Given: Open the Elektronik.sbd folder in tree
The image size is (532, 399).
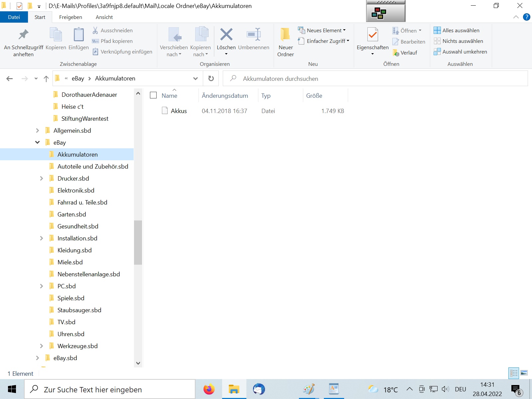Looking at the screenshot, I should [x=76, y=190].
